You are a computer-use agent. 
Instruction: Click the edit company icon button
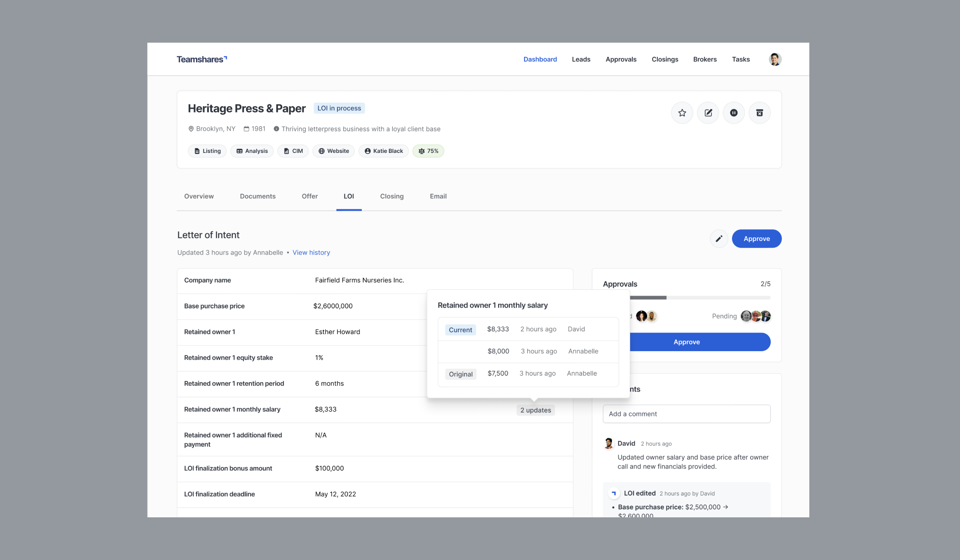(708, 113)
